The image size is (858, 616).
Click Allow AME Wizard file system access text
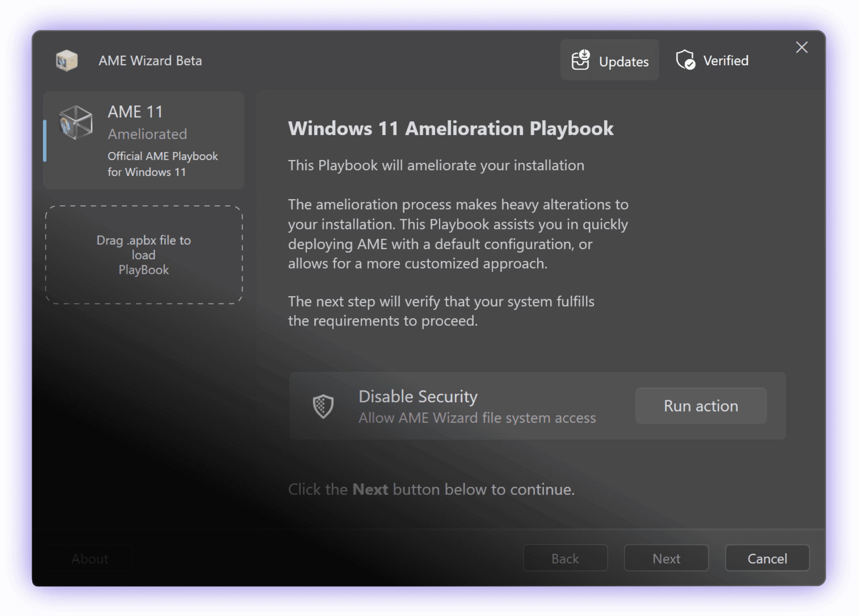coord(477,418)
